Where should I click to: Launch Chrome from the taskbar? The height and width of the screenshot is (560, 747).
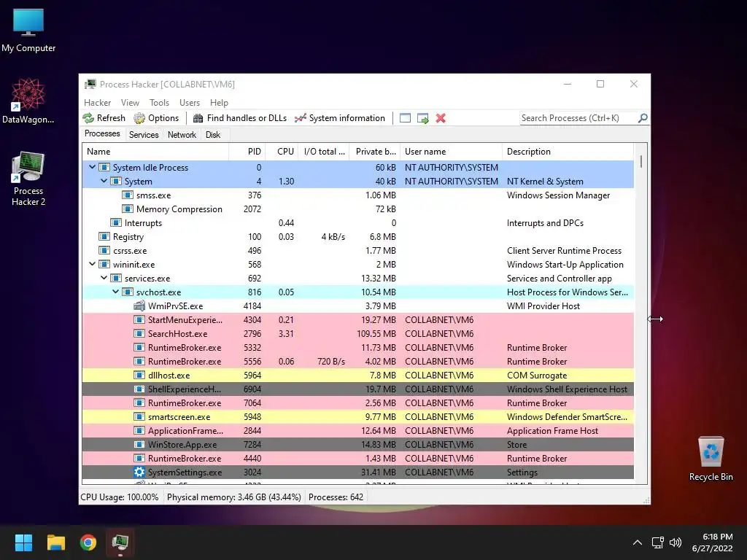coord(88,542)
